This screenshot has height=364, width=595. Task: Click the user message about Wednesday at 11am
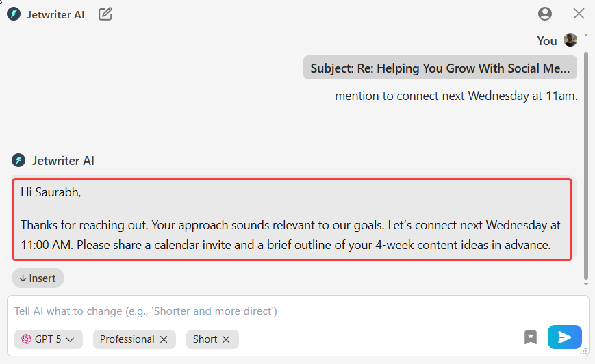[456, 96]
